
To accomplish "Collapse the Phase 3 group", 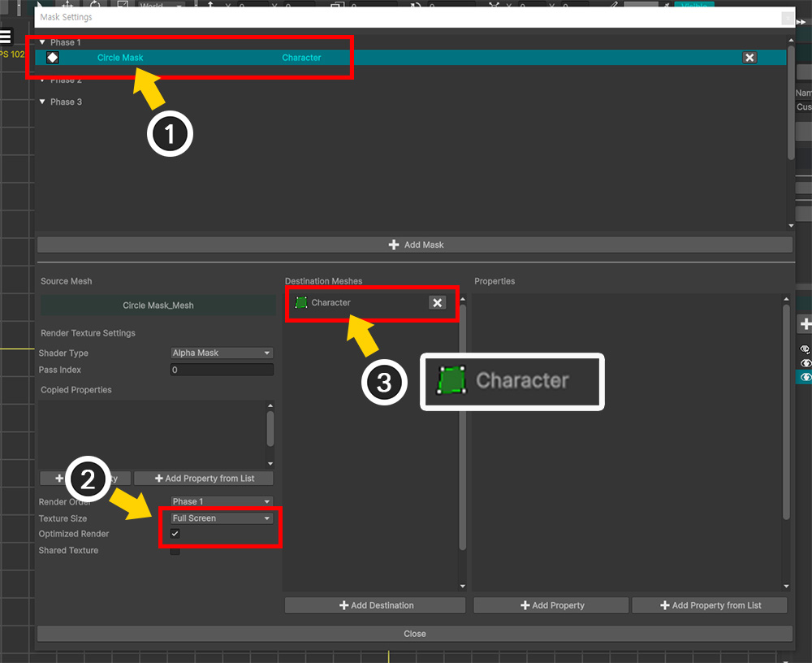I will coord(42,102).
